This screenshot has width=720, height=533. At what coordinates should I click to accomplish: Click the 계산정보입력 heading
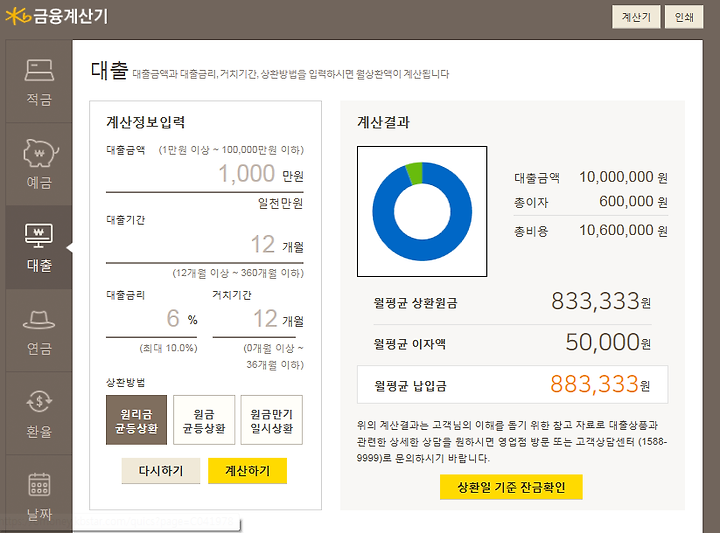pos(146,122)
